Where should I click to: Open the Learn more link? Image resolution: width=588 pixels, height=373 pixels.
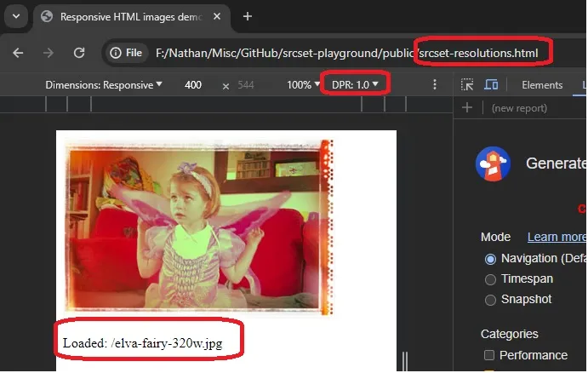557,237
